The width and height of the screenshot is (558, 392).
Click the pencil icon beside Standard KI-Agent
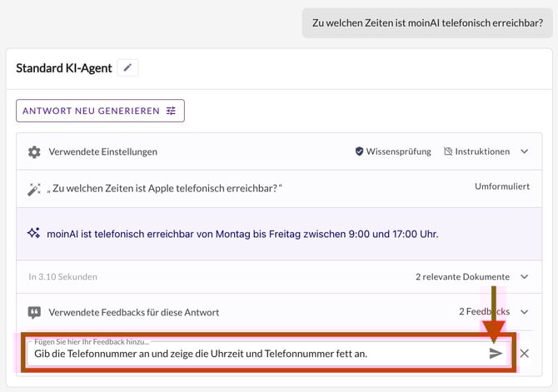pyautogui.click(x=127, y=68)
